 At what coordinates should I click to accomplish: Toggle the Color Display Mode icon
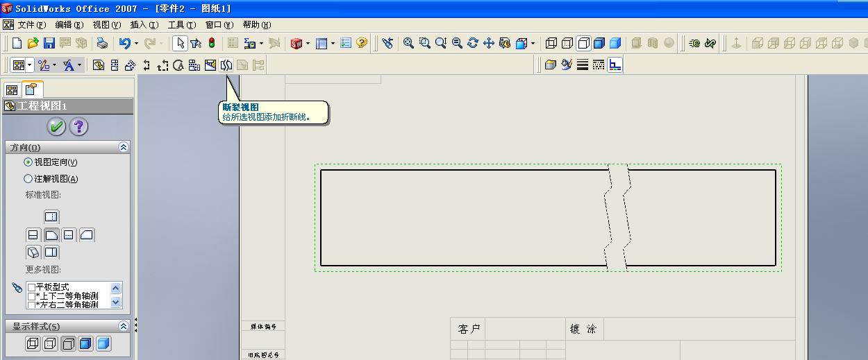point(615,65)
